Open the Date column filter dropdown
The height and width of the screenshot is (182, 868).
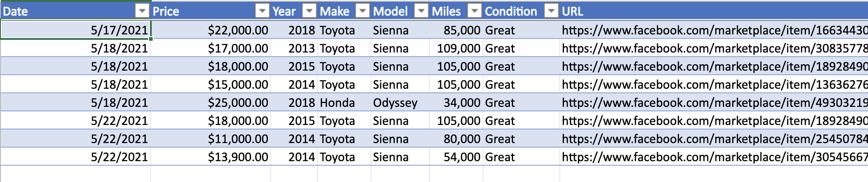pos(142,11)
